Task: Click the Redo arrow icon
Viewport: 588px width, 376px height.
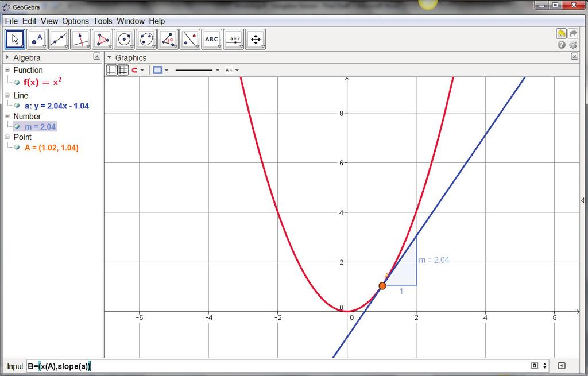Action: pyautogui.click(x=573, y=34)
